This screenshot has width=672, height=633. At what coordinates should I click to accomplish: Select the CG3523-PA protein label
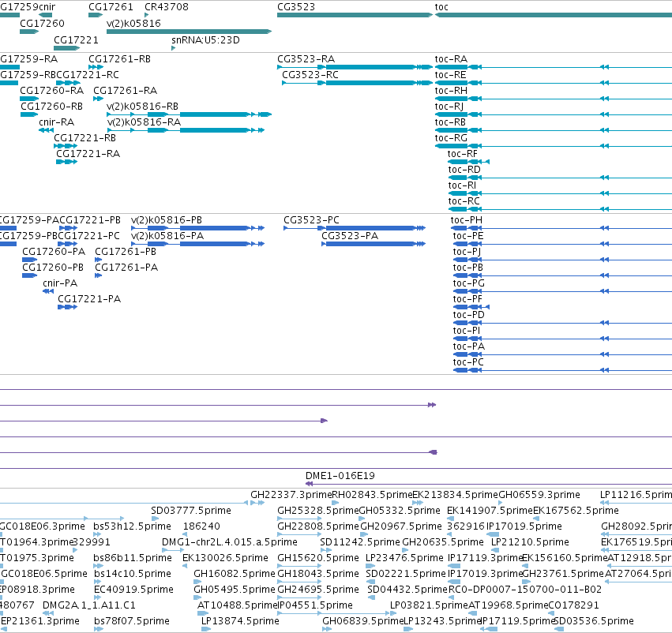pyautogui.click(x=350, y=235)
